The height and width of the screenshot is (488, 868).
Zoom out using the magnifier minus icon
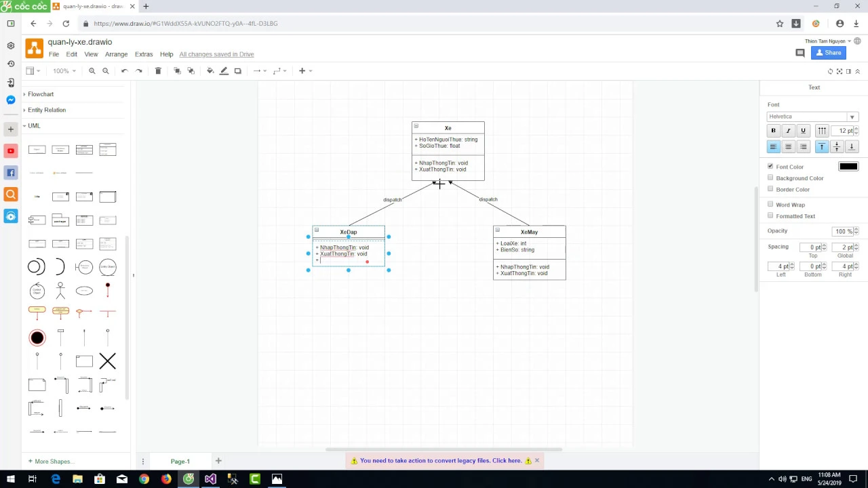[105, 70]
